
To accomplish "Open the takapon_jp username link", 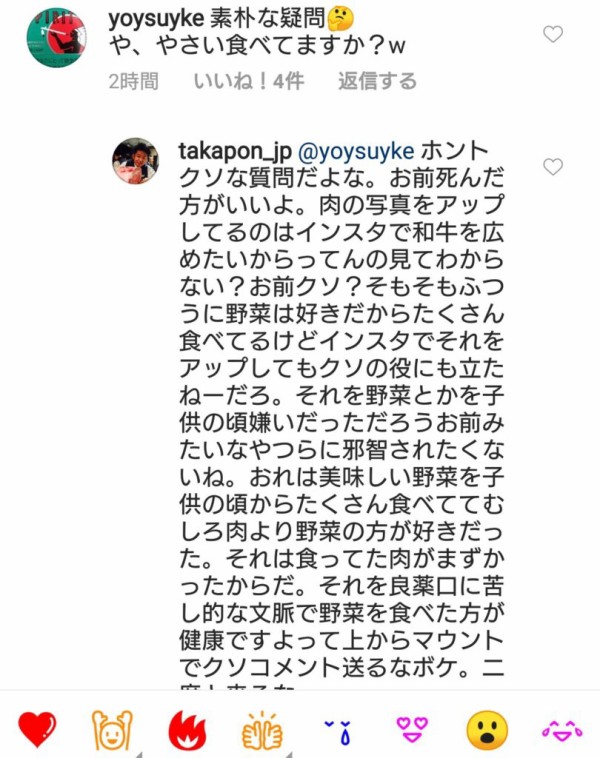I will (x=234, y=151).
